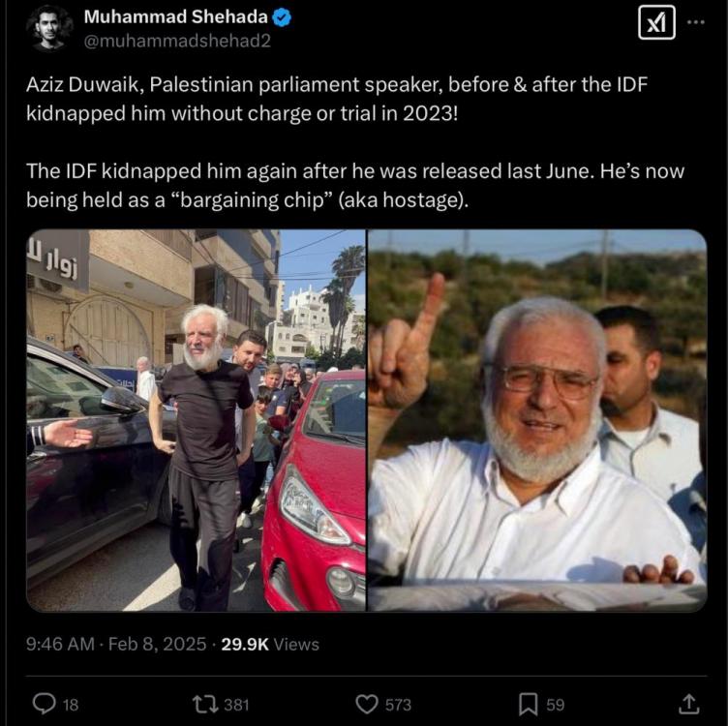View the 29.9K Views analytics

tap(270, 643)
